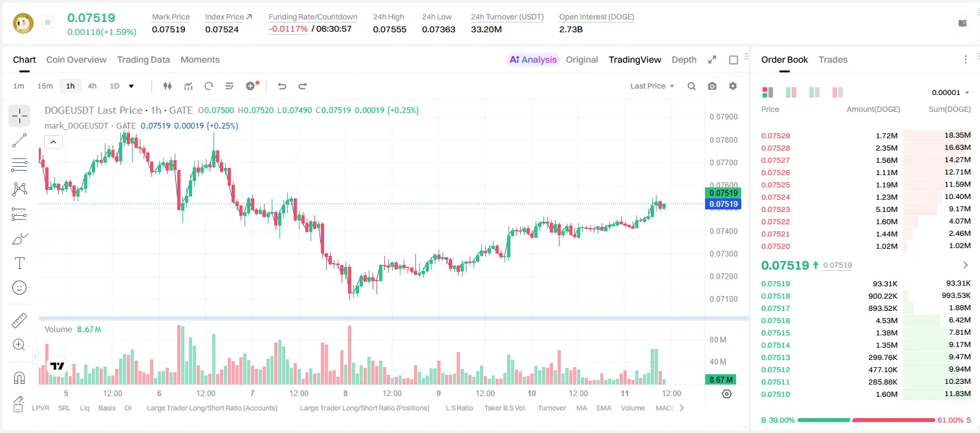This screenshot has height=433, width=980.
Task: Open chart settings gear icon
Action: tap(733, 86)
